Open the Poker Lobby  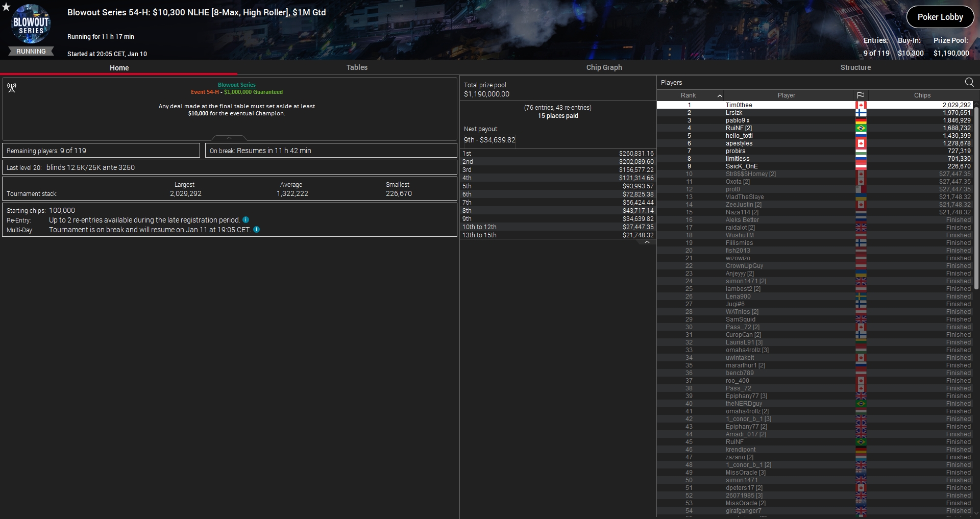coord(940,17)
